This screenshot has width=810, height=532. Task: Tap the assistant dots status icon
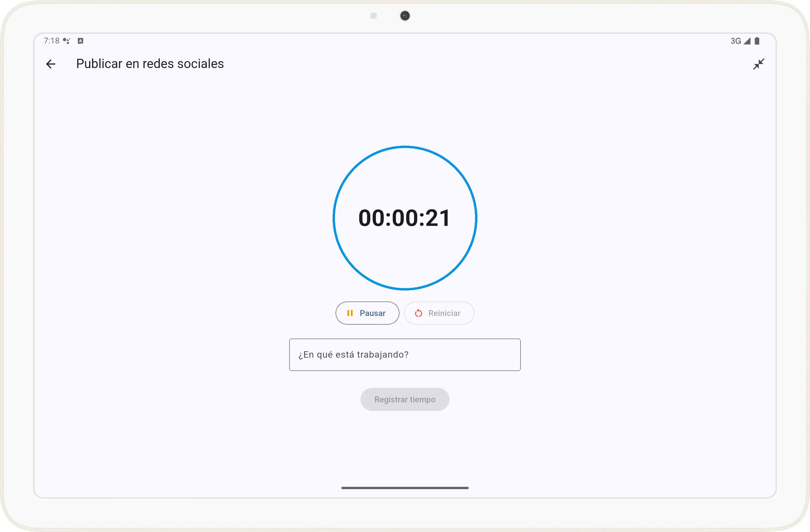pos(67,41)
